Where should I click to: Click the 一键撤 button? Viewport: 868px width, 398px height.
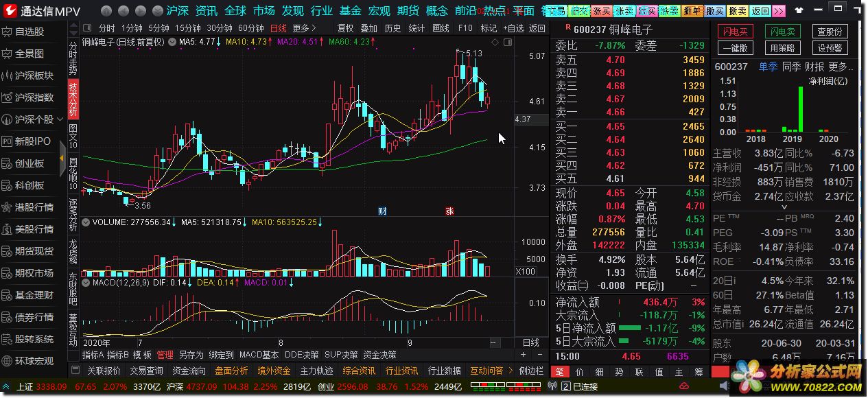[x=735, y=48]
